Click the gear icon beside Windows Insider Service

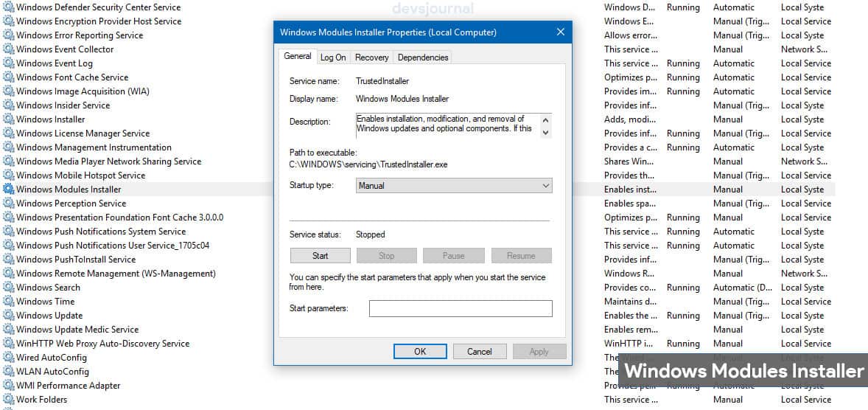coord(8,105)
